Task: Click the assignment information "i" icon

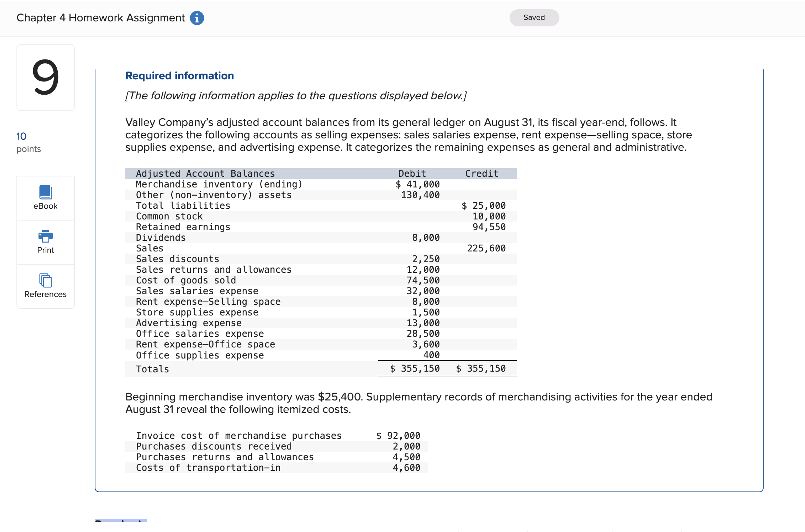Action: (x=197, y=18)
